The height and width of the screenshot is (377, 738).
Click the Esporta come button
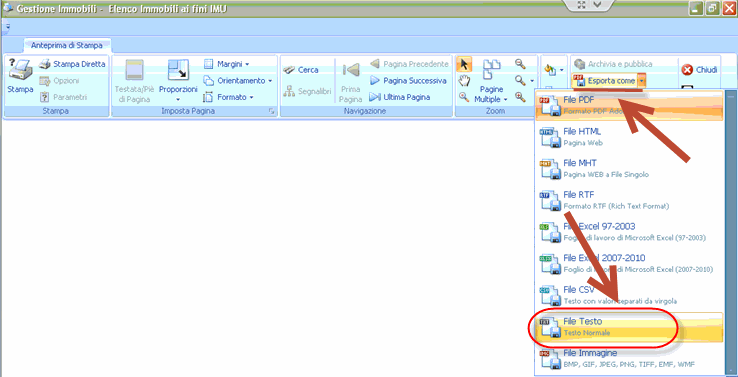(605, 81)
